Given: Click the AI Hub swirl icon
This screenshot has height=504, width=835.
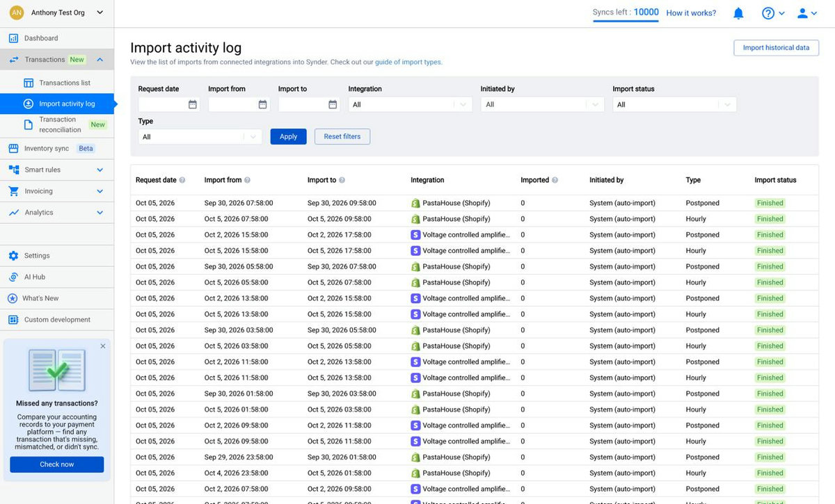Looking at the screenshot, I should click(13, 277).
